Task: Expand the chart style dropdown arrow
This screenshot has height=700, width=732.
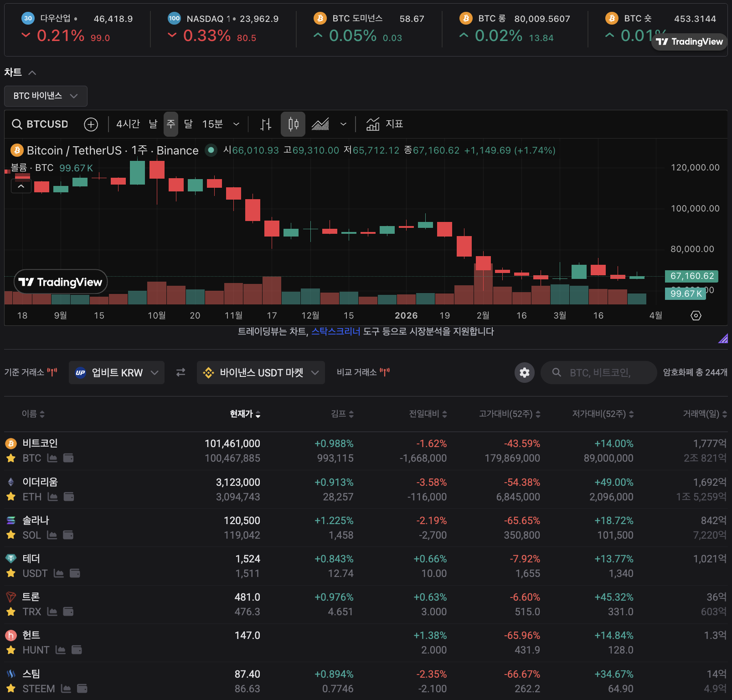Action: point(343,124)
